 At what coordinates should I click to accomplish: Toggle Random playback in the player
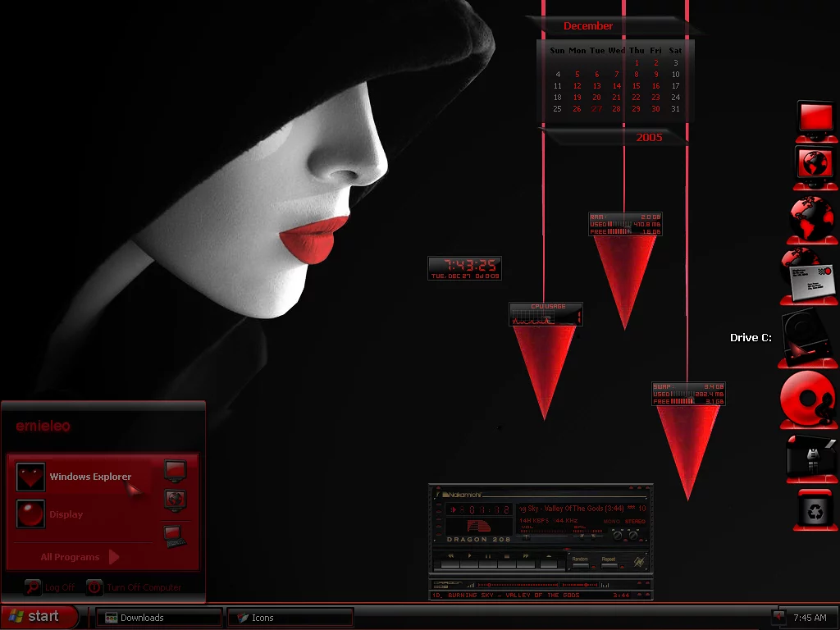click(580, 564)
